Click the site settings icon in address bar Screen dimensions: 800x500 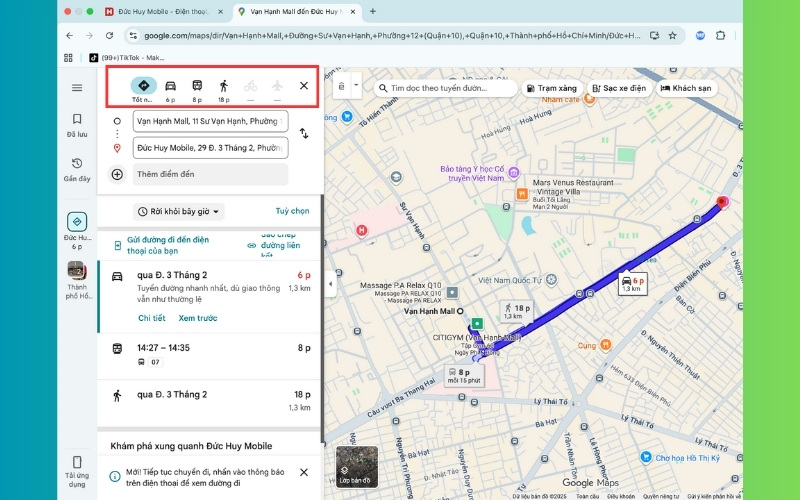click(134, 36)
